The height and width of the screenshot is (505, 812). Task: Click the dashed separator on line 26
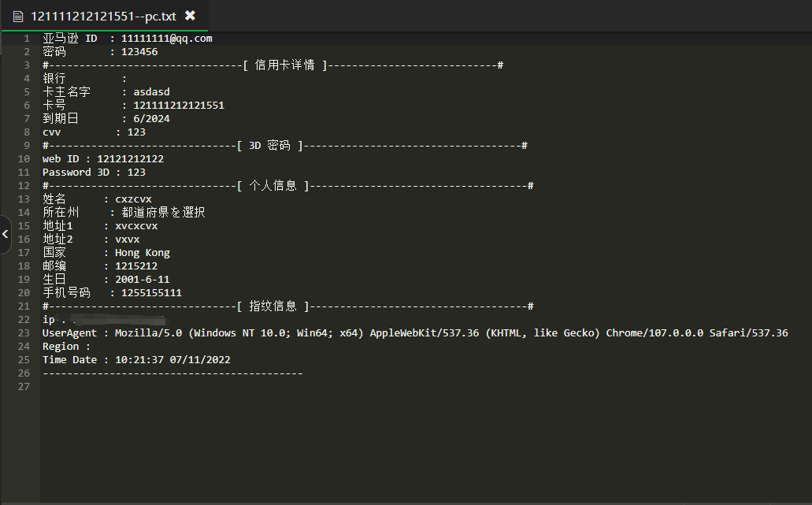[x=172, y=373]
